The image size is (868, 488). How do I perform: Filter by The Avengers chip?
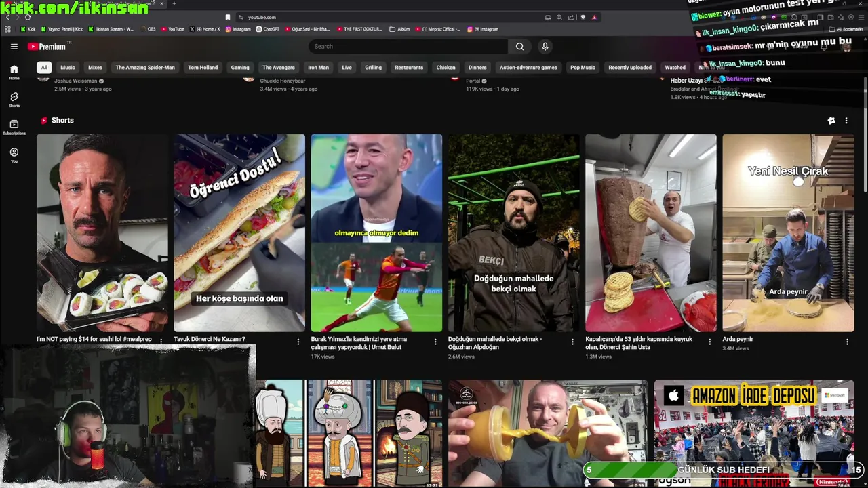[279, 68]
